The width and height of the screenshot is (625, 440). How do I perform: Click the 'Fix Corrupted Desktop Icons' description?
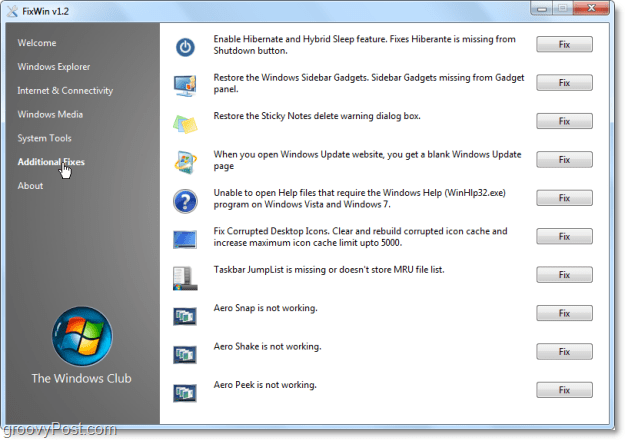[360, 237]
